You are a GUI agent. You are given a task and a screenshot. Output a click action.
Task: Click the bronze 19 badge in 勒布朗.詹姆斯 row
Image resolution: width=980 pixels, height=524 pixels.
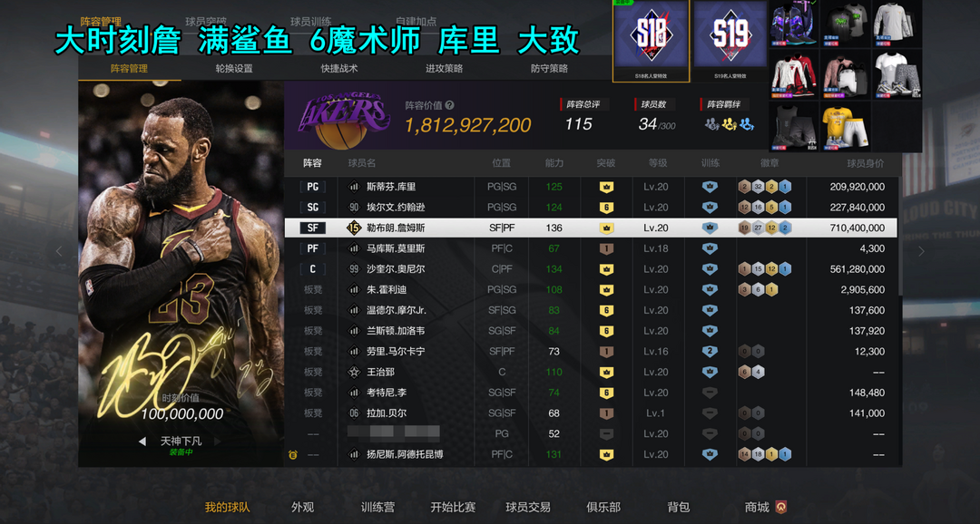[744, 228]
